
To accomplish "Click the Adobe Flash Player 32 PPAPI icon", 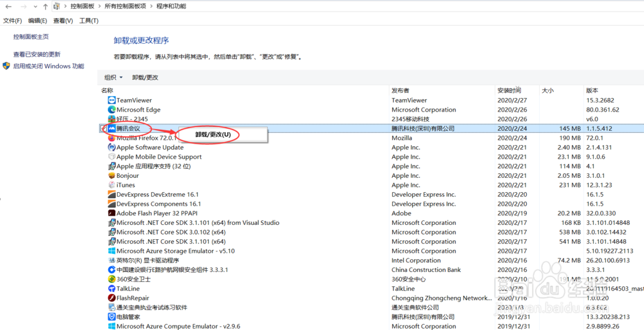I will pyautogui.click(x=111, y=213).
